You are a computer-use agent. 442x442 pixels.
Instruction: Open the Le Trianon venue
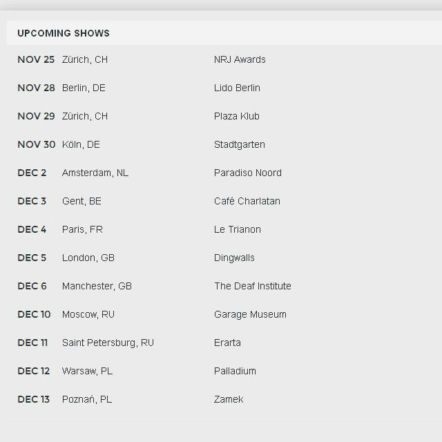[237, 230]
